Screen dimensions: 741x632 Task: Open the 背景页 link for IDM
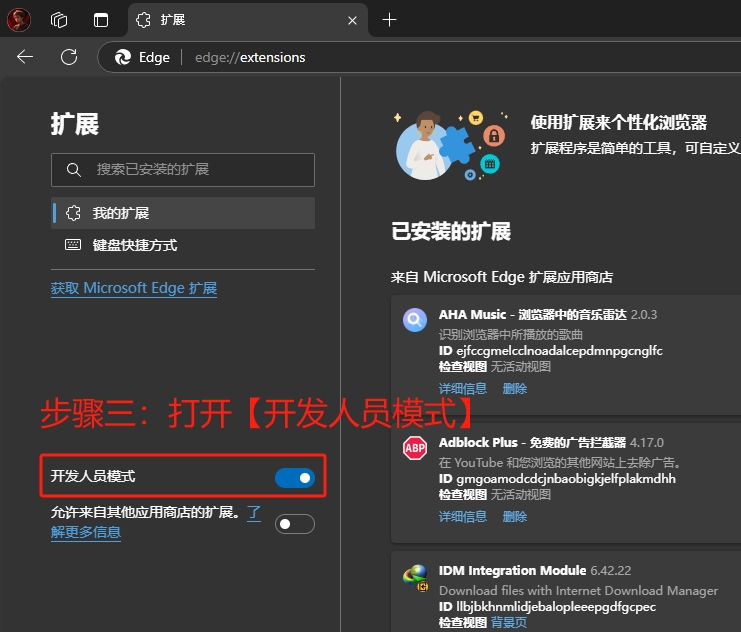(509, 623)
